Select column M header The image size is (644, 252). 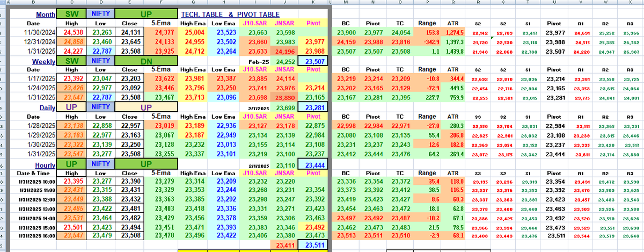[x=345, y=3]
